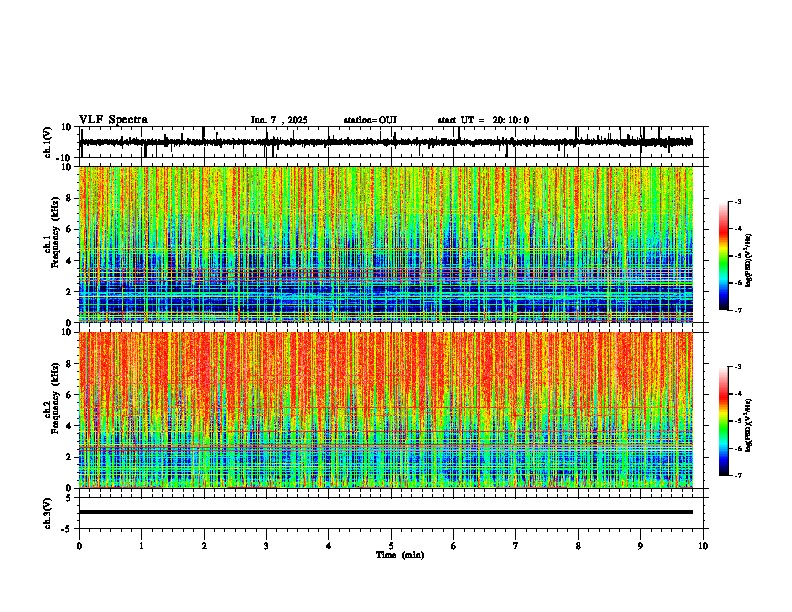Screen dimensions: 792x612
Task: Click the ch.2 spectrogram plot area
Action: click(386, 410)
